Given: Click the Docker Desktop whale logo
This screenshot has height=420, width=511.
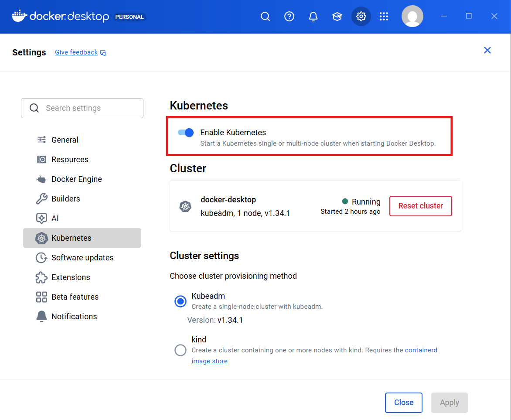Looking at the screenshot, I should 20,16.
